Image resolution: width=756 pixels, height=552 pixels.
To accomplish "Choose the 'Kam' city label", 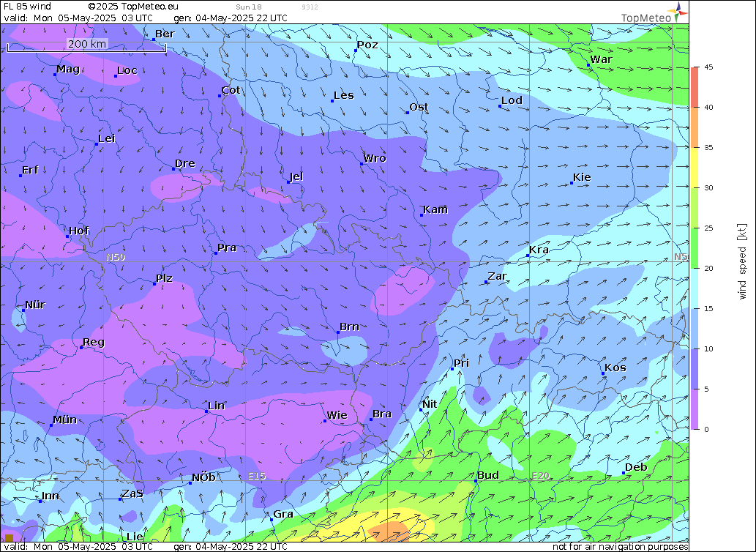I will point(435,209).
